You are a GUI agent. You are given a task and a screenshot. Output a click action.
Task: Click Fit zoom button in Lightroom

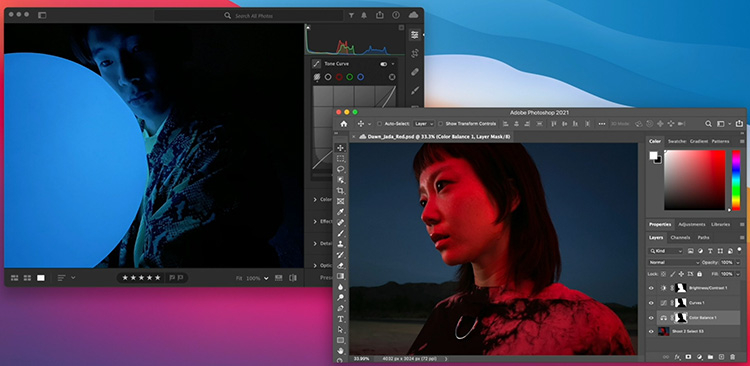coord(239,278)
